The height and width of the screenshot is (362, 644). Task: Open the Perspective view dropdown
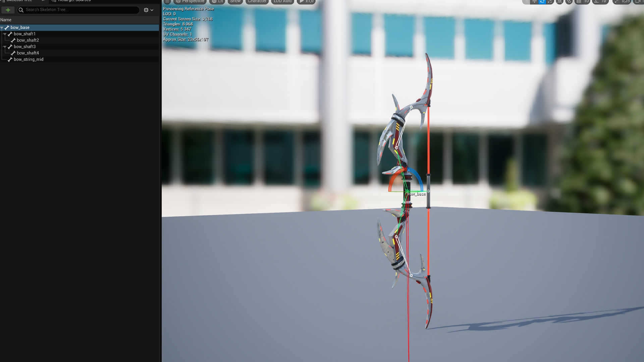click(x=190, y=2)
